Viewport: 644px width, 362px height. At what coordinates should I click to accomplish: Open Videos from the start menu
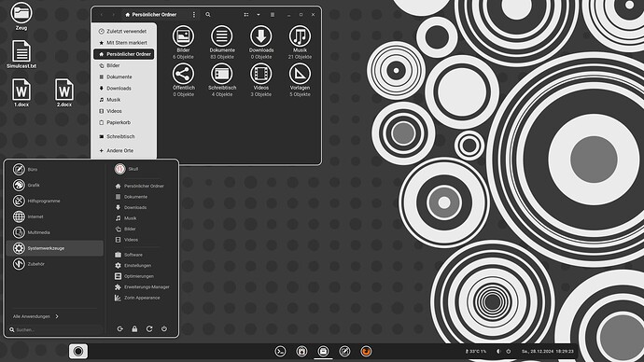pyautogui.click(x=127, y=239)
